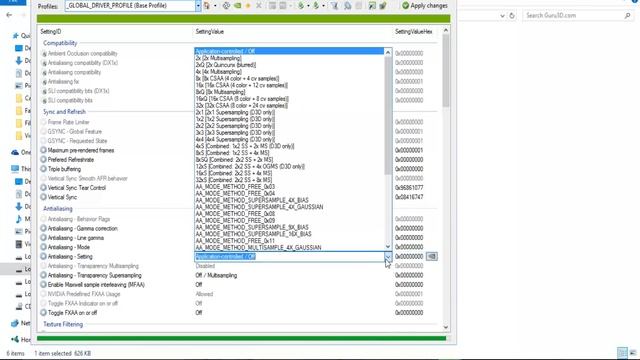Click the Texture Filtering group header
Screen dimensions: 640x360
(x=63, y=324)
